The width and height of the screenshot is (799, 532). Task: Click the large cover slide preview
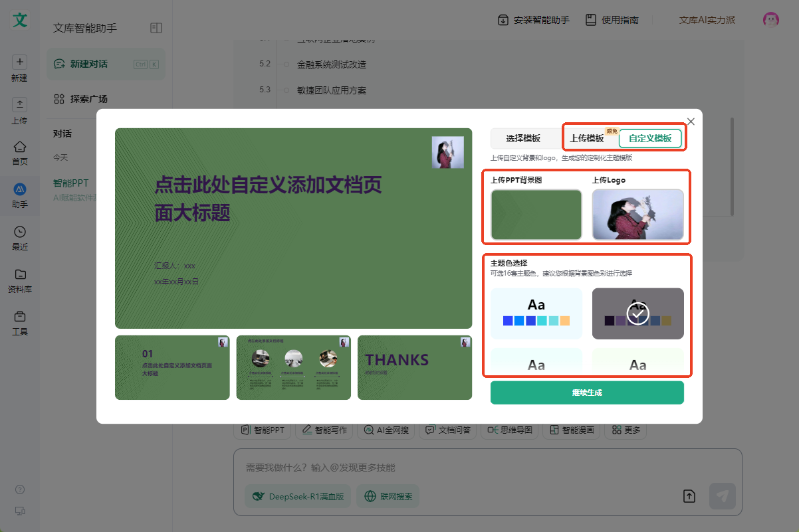point(293,228)
